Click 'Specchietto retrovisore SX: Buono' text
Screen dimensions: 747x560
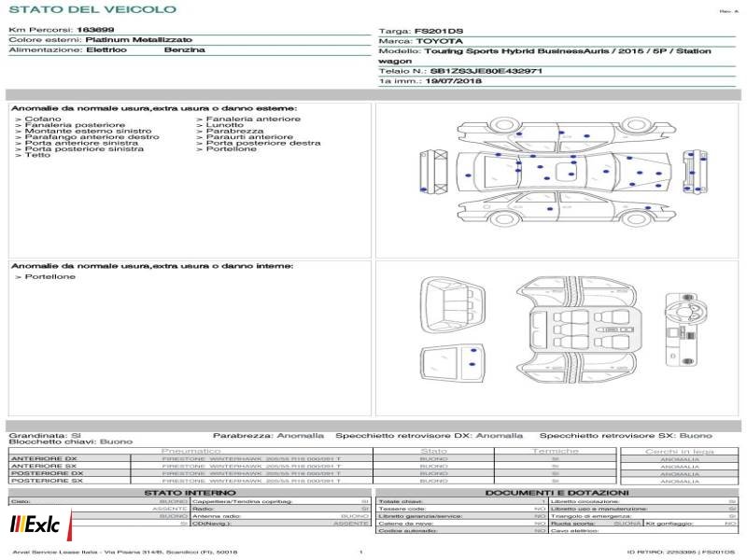[626, 435]
